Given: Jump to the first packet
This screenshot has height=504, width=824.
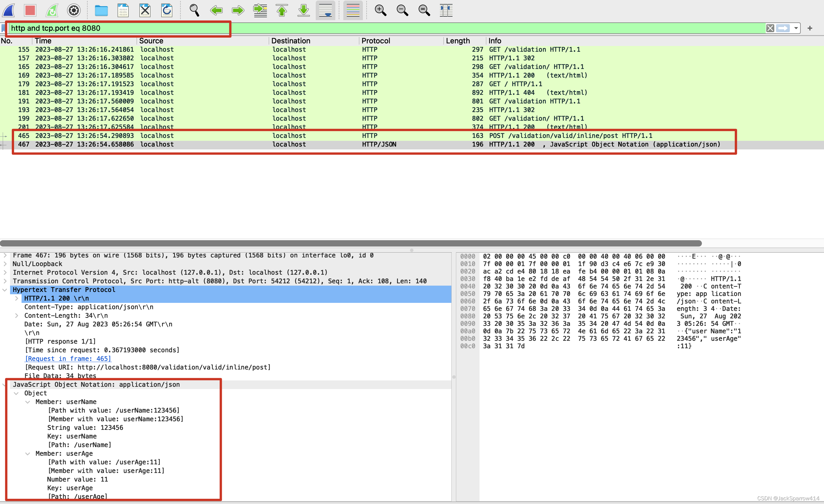Looking at the screenshot, I should pyautogui.click(x=282, y=10).
